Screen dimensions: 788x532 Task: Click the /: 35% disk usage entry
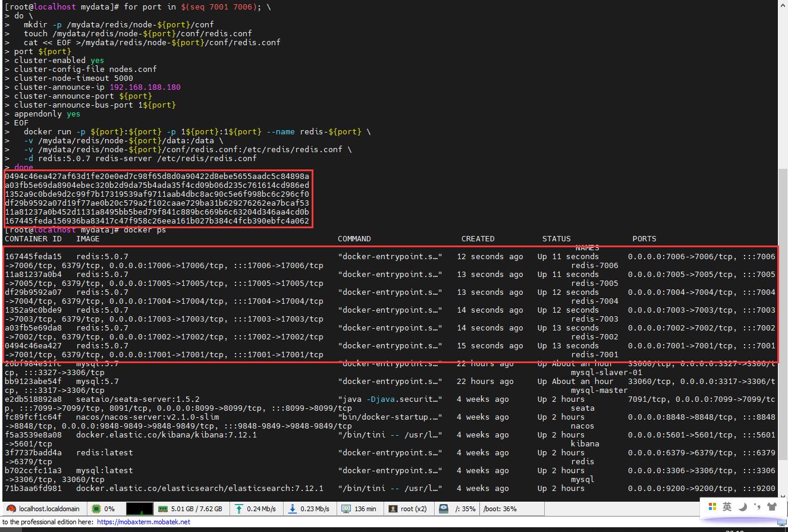(x=465, y=509)
